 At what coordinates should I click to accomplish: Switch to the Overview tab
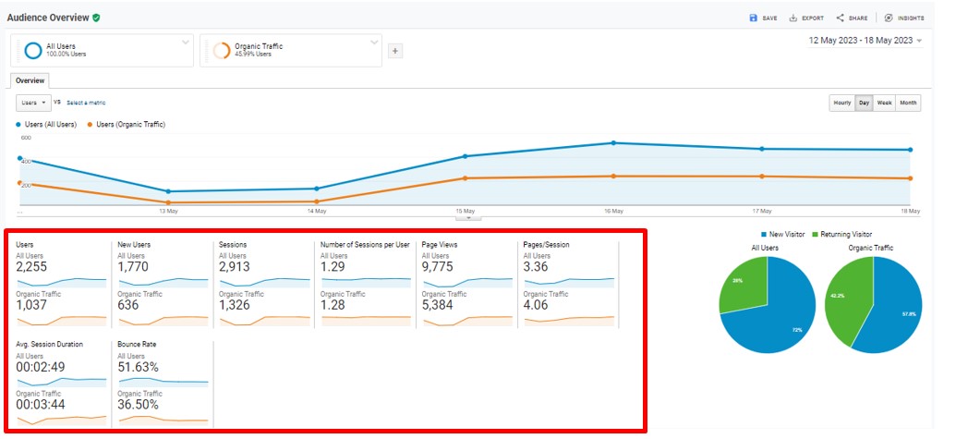(30, 80)
